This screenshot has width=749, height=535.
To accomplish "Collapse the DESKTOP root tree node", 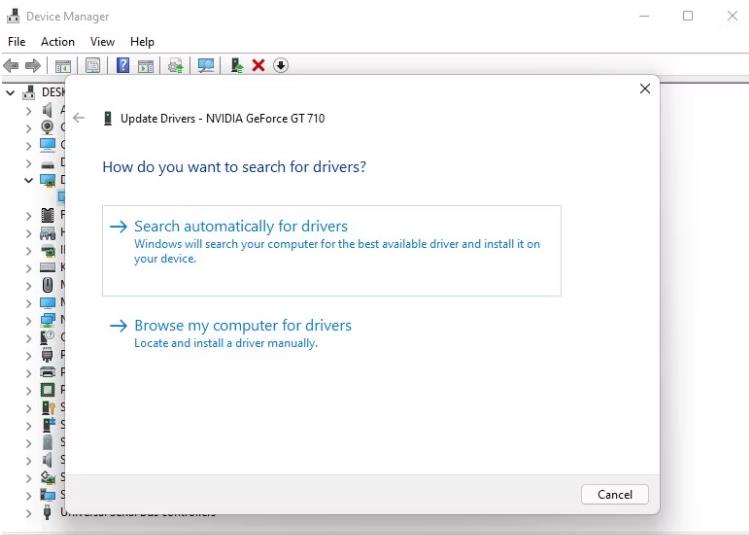I will (x=10, y=93).
